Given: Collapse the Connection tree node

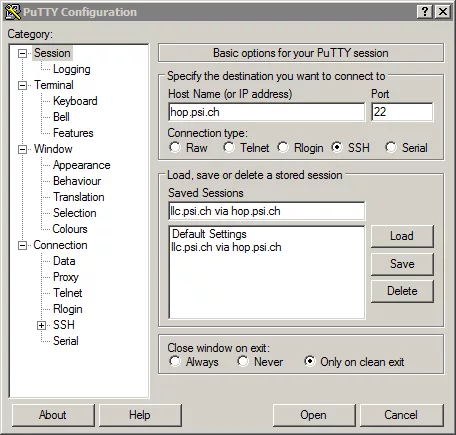Looking at the screenshot, I should [22, 246].
